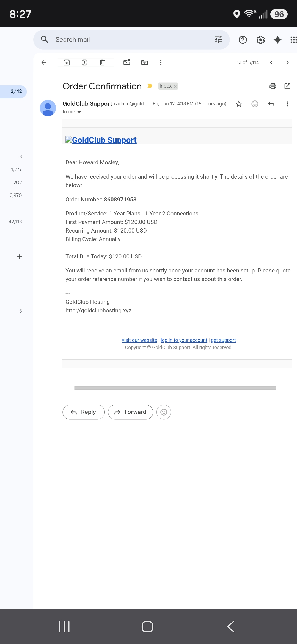Open the search filter options
Screen dimensions: 297x644
point(218,40)
